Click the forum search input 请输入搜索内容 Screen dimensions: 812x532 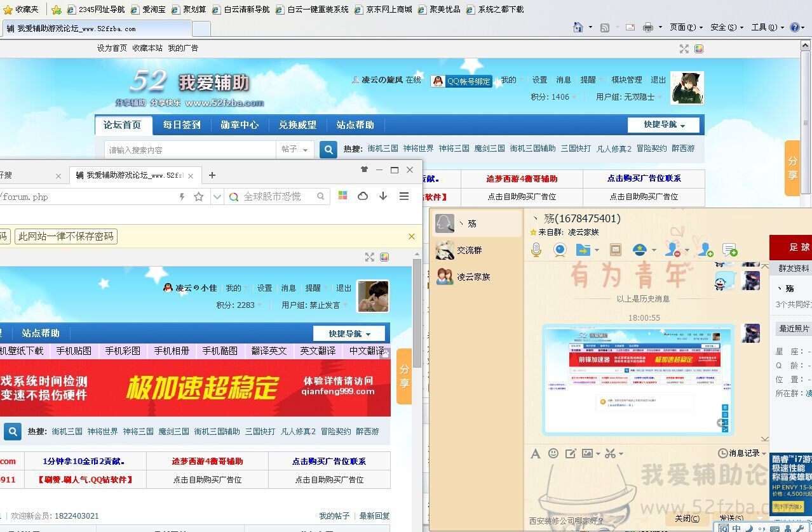191,150
